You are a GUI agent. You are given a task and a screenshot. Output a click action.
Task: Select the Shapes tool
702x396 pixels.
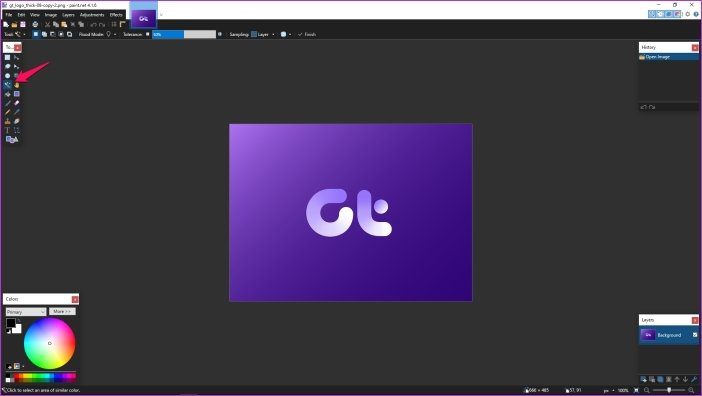point(12,139)
